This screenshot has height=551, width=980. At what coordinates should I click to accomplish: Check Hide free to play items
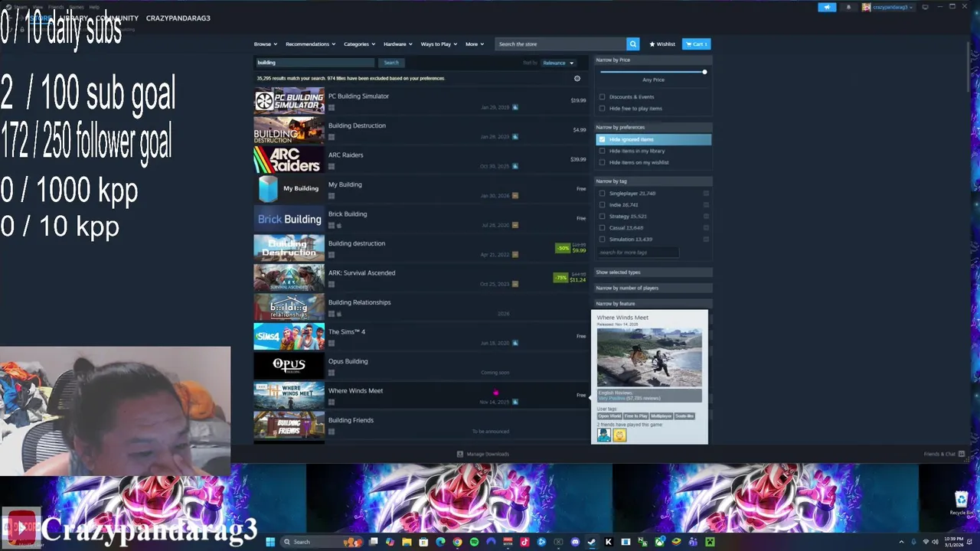[x=602, y=109]
